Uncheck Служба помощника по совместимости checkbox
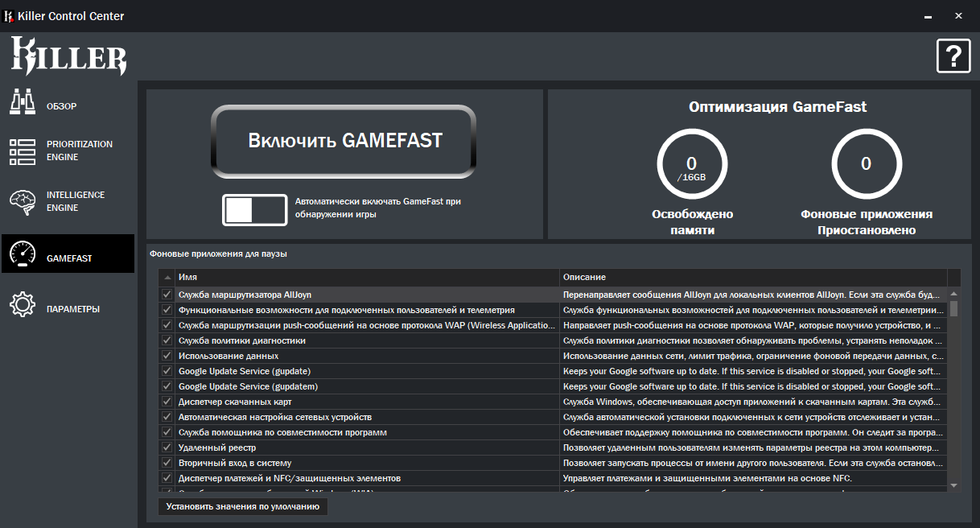This screenshot has height=528, width=980. pyautogui.click(x=167, y=432)
